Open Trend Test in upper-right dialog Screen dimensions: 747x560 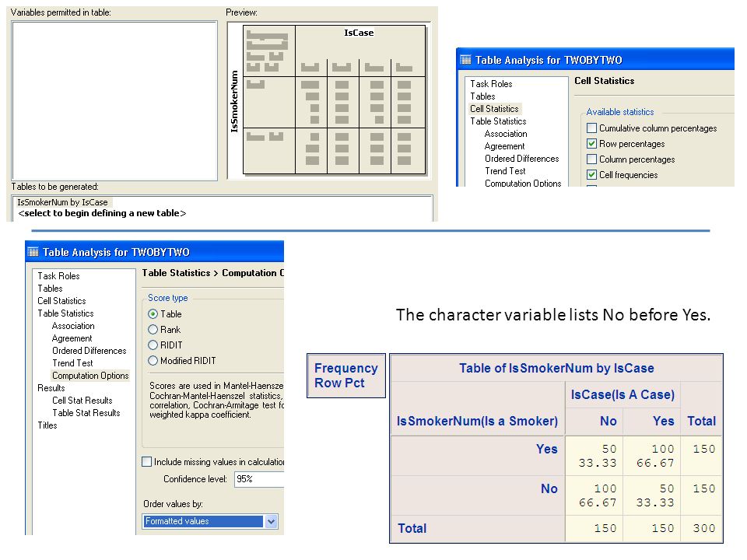point(506,171)
